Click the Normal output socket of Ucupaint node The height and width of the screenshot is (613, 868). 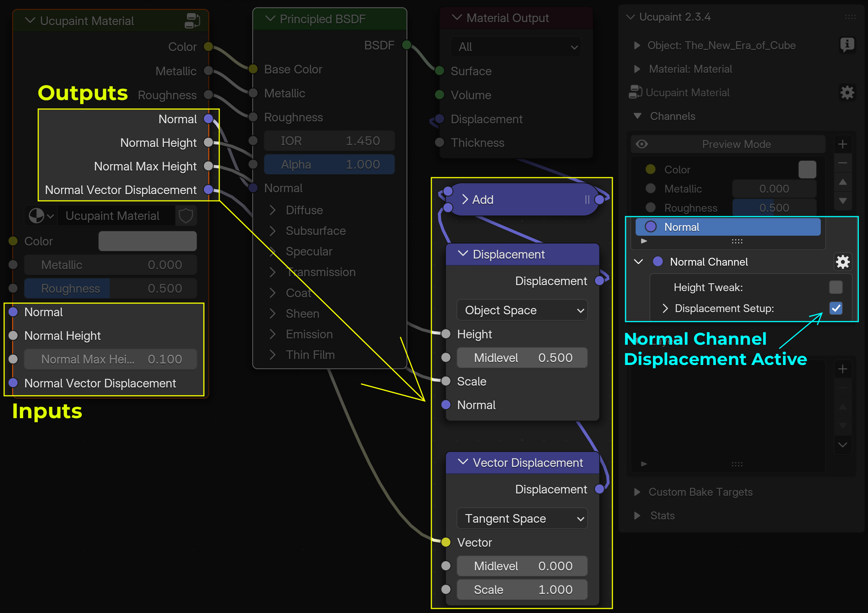point(208,119)
